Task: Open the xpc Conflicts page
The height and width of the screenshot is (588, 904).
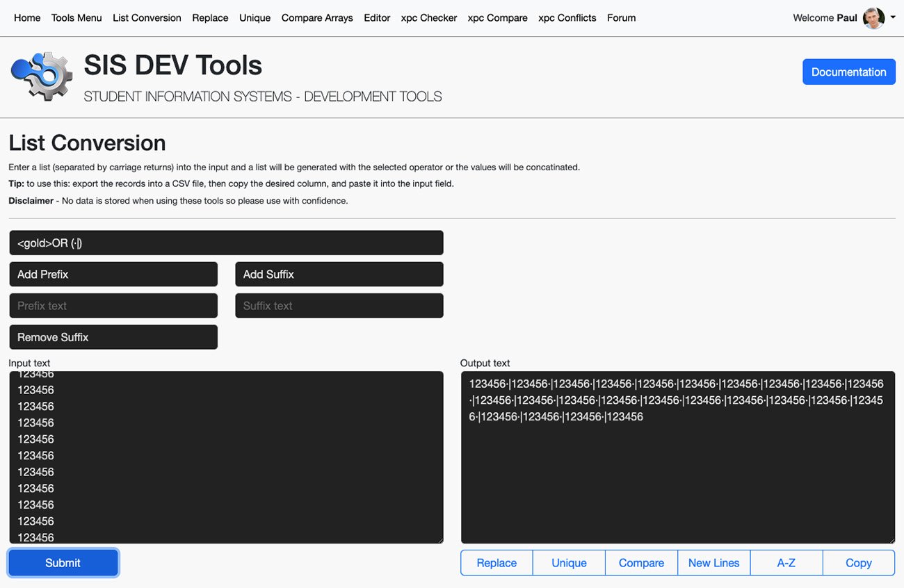Action: pyautogui.click(x=567, y=17)
